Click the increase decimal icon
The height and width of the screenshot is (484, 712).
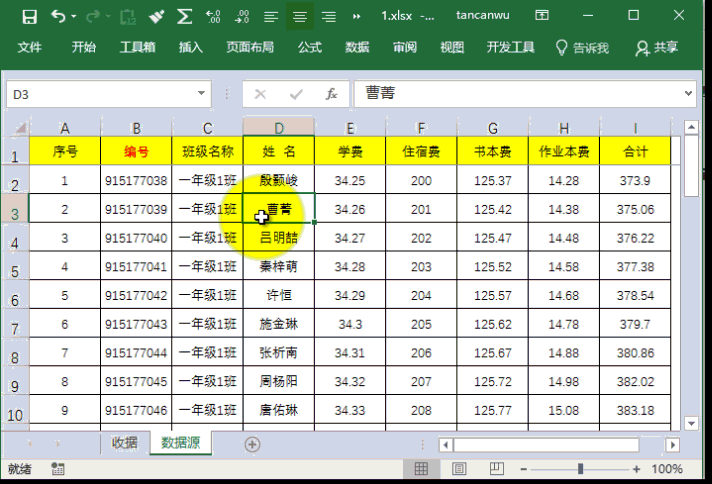click(213, 16)
